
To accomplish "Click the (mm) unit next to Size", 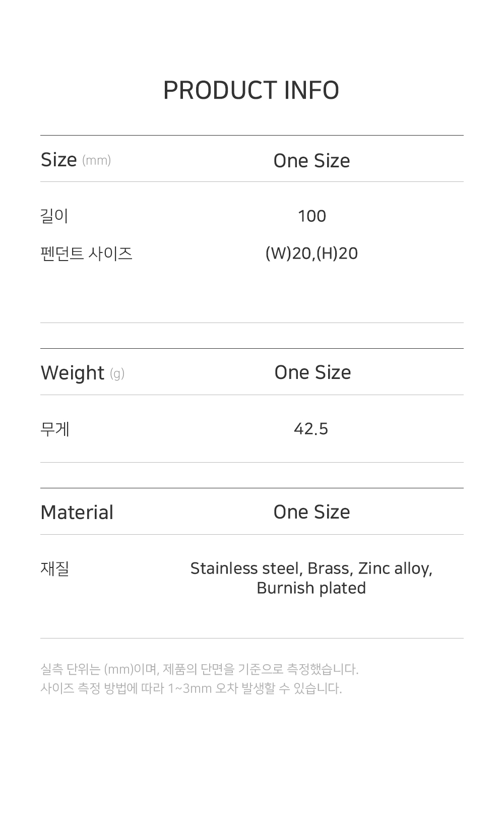I will (96, 160).
